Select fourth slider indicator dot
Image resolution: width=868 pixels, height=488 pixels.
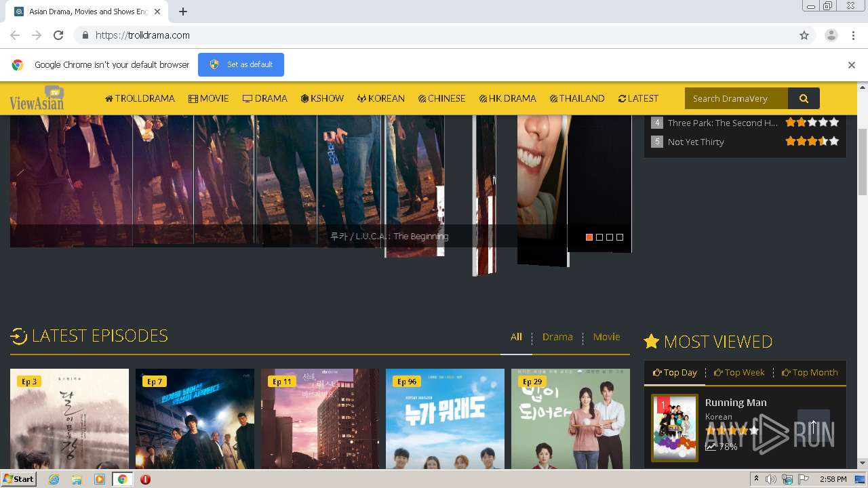pos(620,237)
